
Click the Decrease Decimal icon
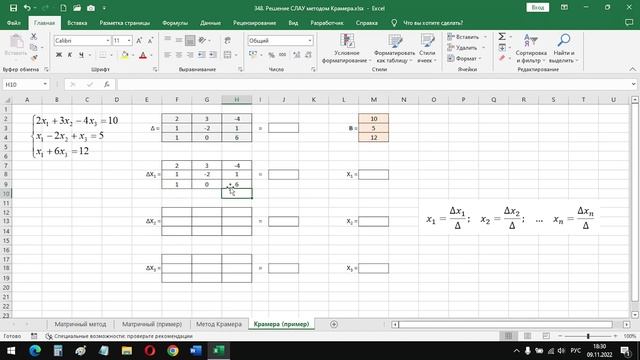click(308, 55)
